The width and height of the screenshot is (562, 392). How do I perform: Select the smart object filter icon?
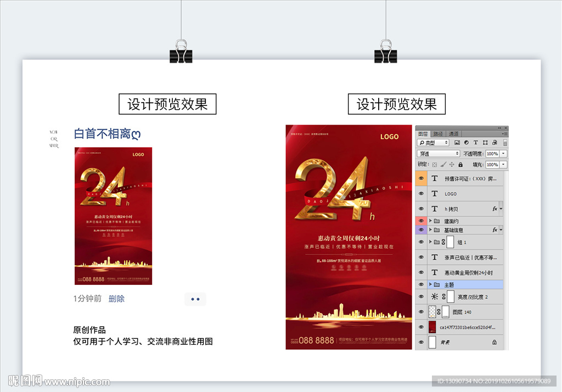point(495,143)
